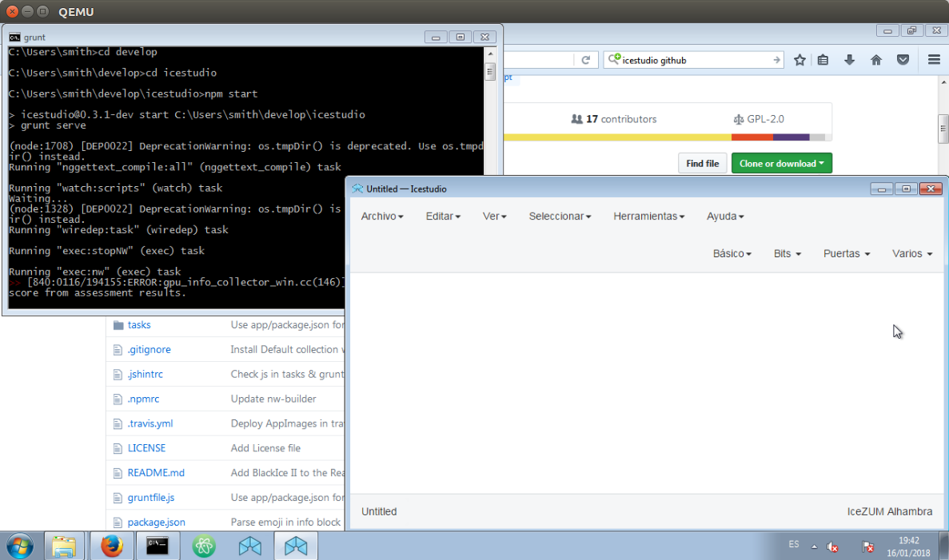The height and width of the screenshot is (560, 949).
Task: Click the terminal window scrollbar
Action: point(489,72)
